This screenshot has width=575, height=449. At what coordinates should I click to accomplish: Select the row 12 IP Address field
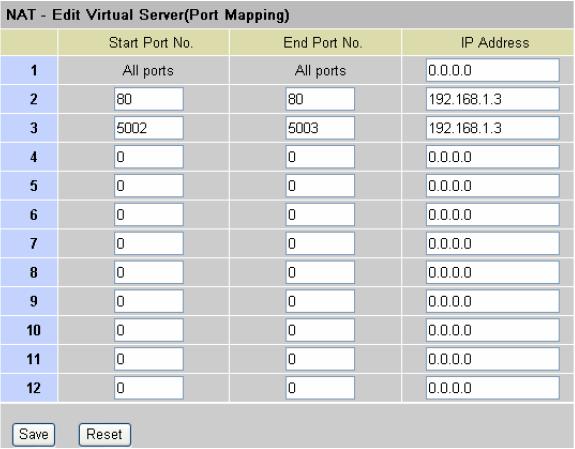492,388
